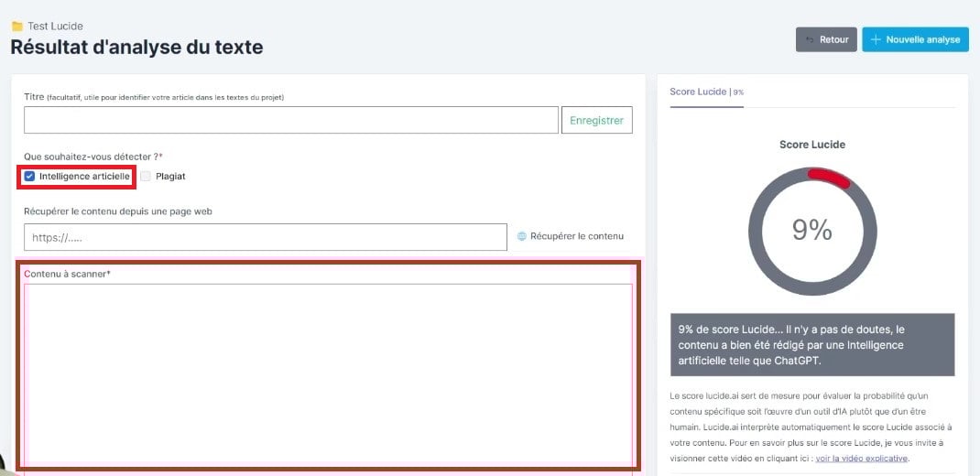Uncheck the Intelligence articielle checkbox
This screenshot has width=980, height=476.
30,176
